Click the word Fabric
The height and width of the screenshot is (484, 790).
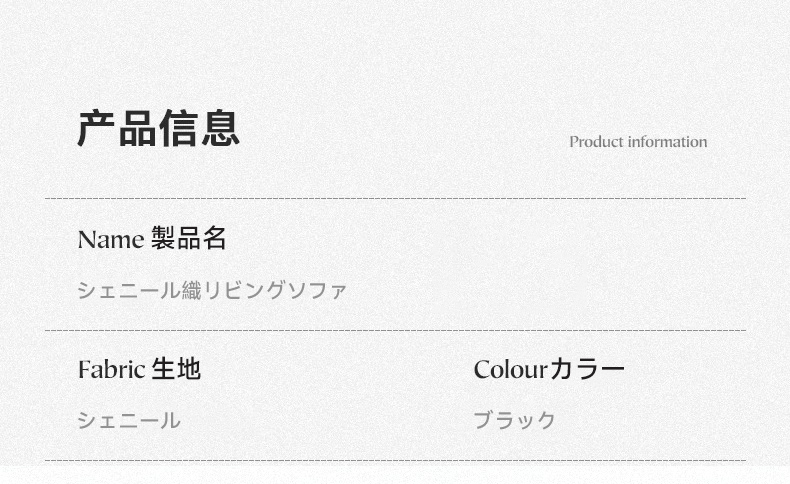pos(112,370)
